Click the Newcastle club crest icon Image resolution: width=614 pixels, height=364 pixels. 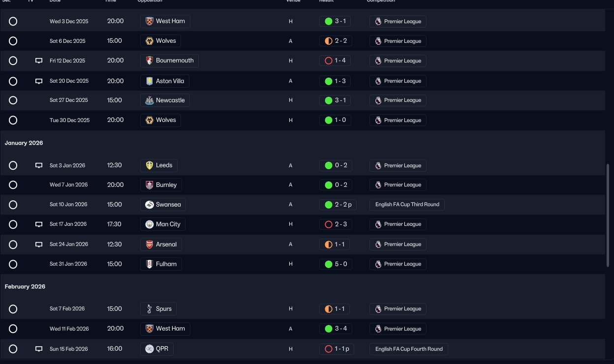[x=150, y=100]
